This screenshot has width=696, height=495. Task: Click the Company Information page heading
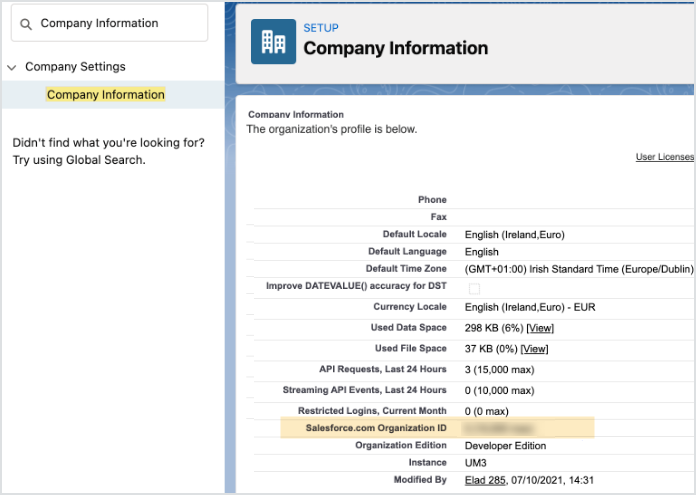click(x=396, y=48)
